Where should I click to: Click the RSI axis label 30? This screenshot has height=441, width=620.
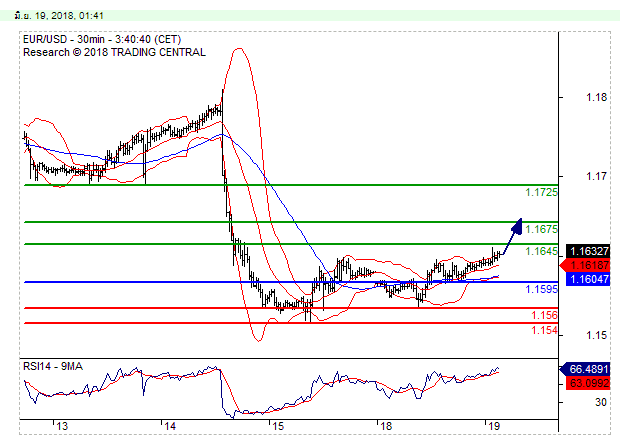[x=601, y=402]
